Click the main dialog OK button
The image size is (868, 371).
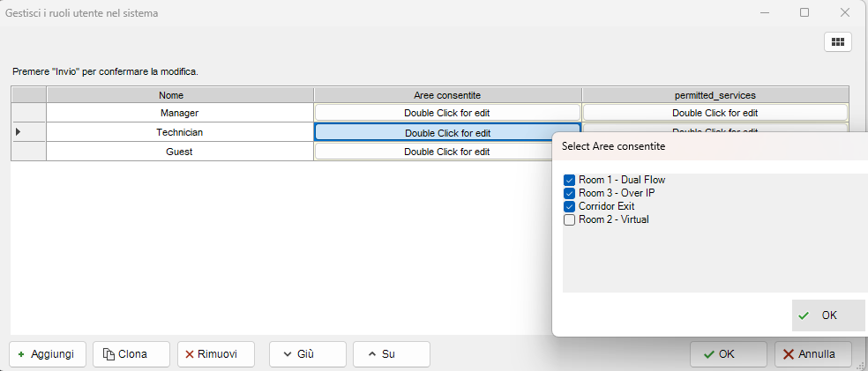[x=729, y=354]
